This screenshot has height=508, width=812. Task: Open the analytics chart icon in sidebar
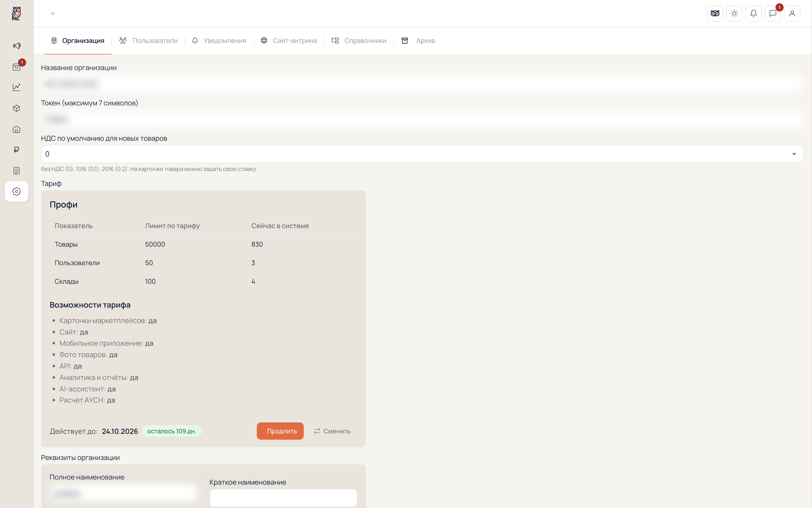point(16,87)
